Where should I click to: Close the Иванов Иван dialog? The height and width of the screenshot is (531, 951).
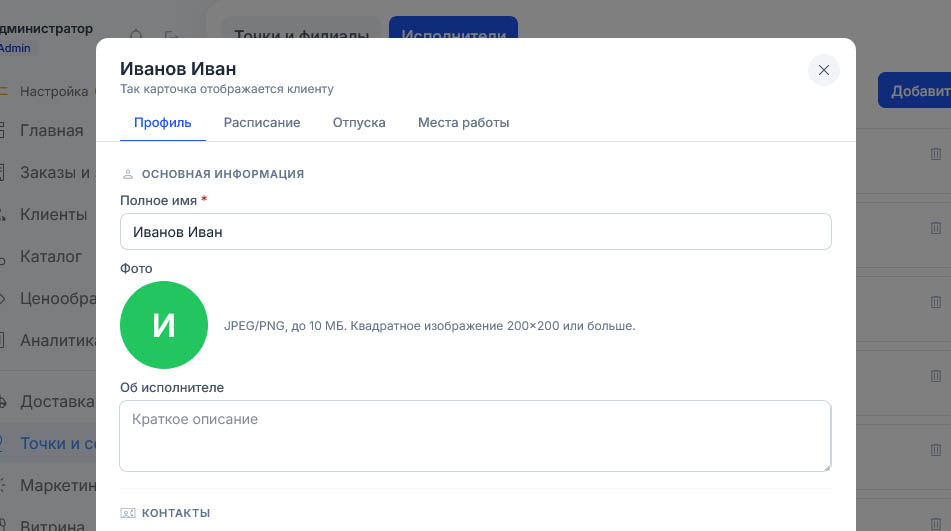tap(824, 70)
